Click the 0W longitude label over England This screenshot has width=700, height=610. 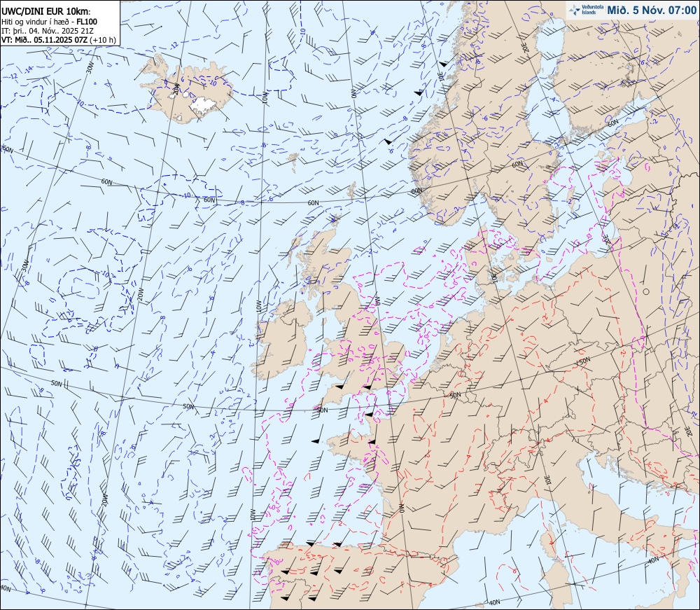coord(377,300)
